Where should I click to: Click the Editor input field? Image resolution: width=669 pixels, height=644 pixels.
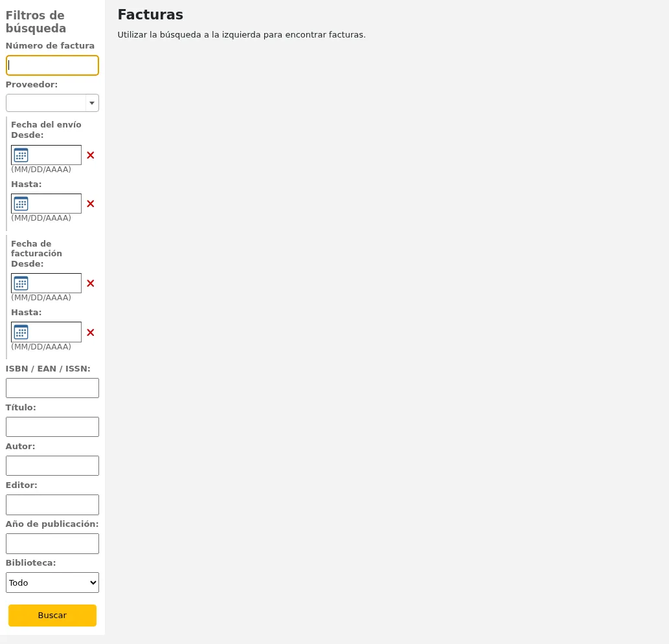coord(52,505)
